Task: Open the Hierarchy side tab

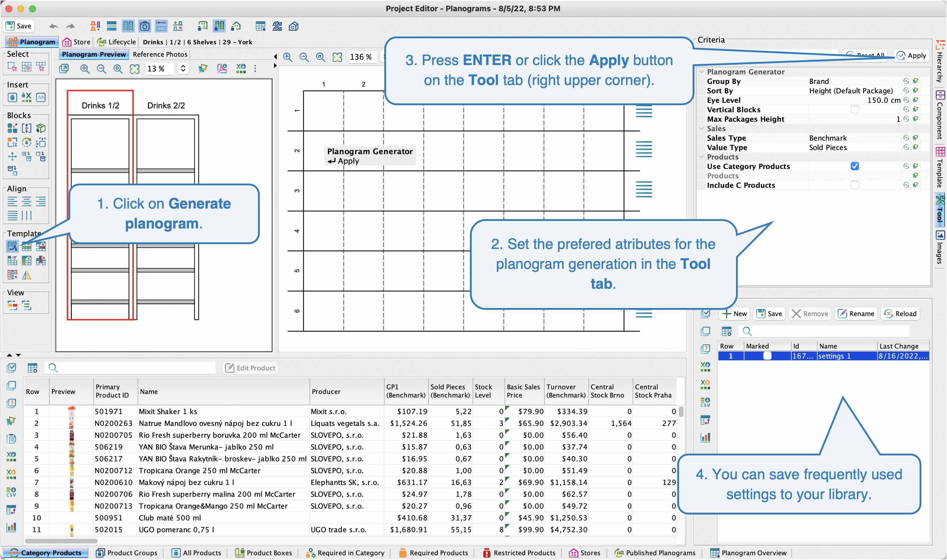Action: (940, 61)
